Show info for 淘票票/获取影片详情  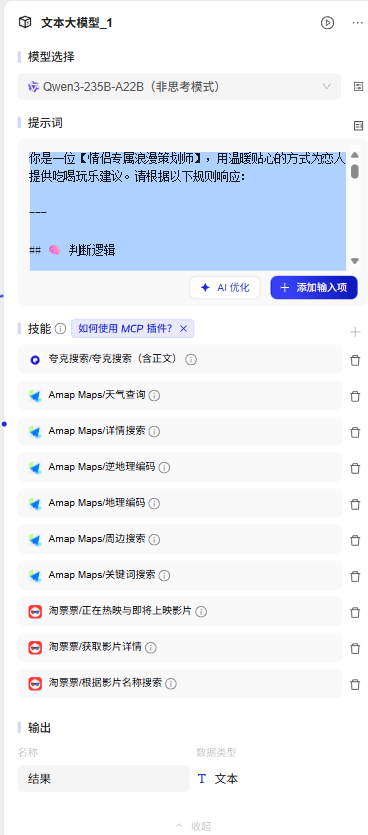pyautogui.click(x=151, y=648)
